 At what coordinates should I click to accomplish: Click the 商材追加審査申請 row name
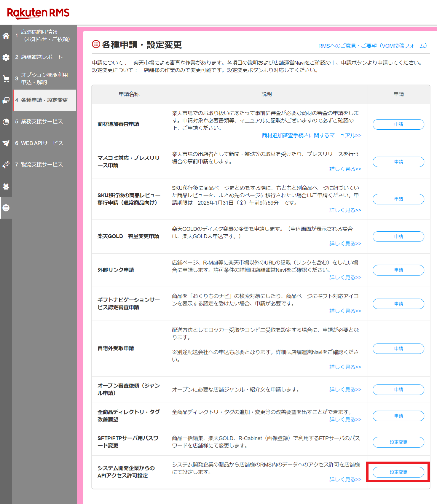(118, 124)
